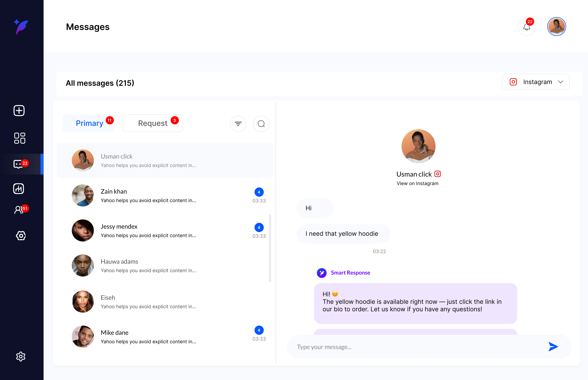The height and width of the screenshot is (380, 588).
Task: Open Hauwa adams conversation
Action: [x=165, y=266]
